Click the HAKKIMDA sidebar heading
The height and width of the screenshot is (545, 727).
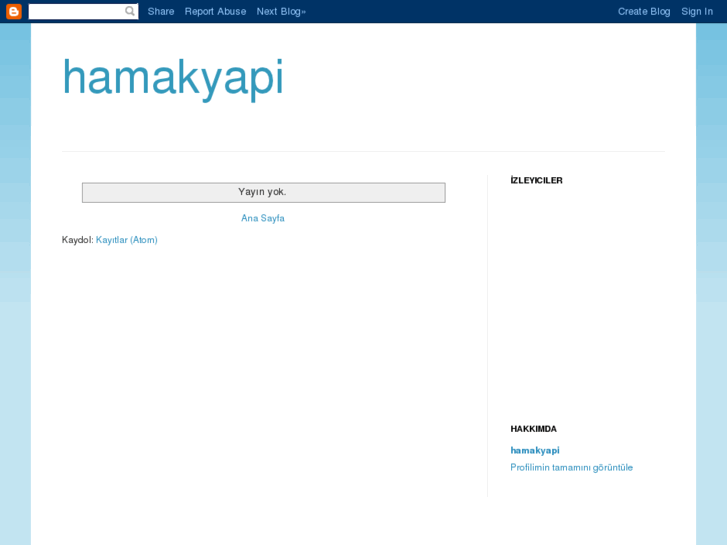tap(533, 429)
